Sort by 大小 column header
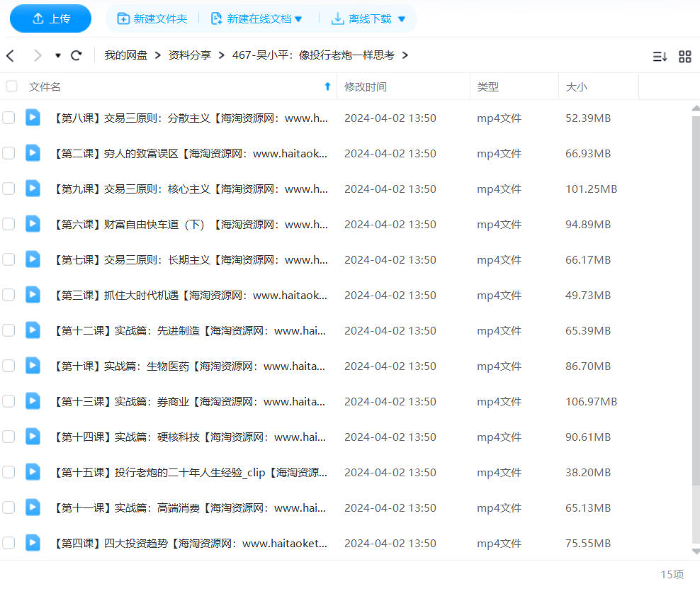 pos(576,86)
